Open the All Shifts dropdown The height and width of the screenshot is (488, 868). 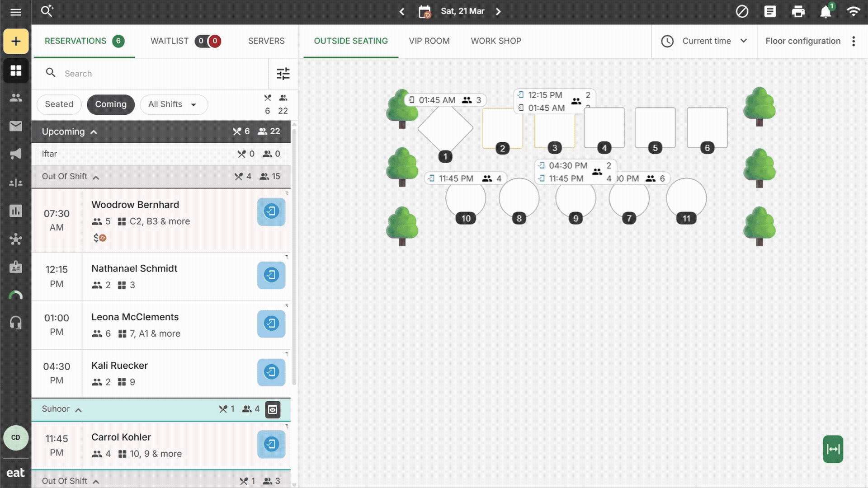coord(174,104)
